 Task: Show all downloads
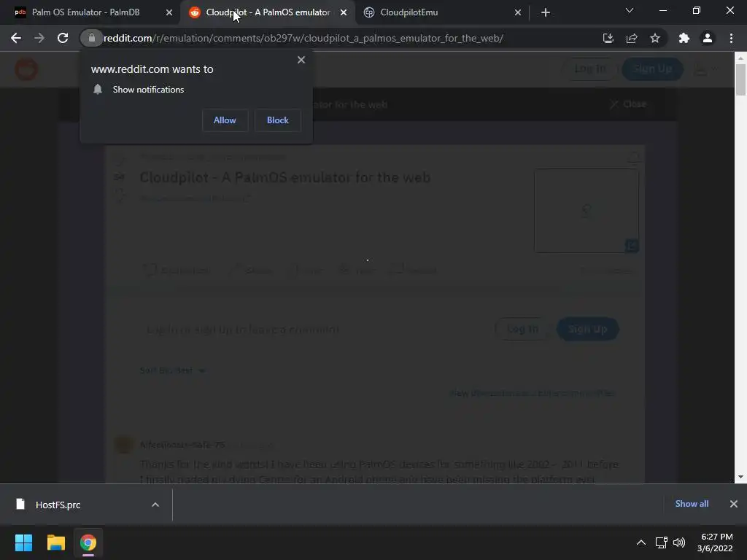tap(692, 504)
